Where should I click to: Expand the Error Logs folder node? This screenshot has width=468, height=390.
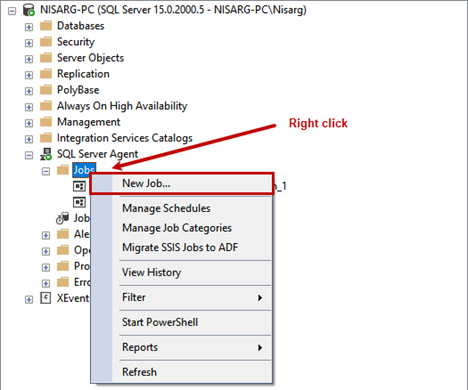point(46,283)
